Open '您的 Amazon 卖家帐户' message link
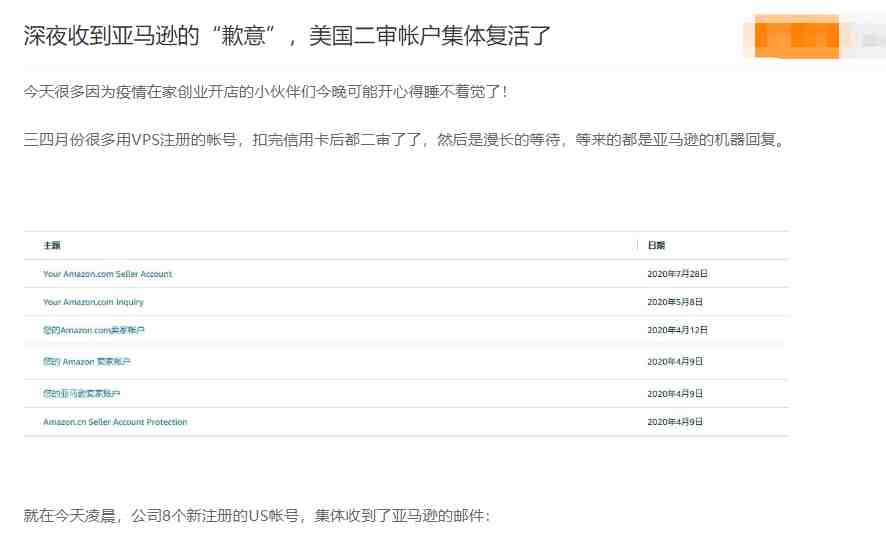This screenshot has height=542, width=886. coord(86,362)
